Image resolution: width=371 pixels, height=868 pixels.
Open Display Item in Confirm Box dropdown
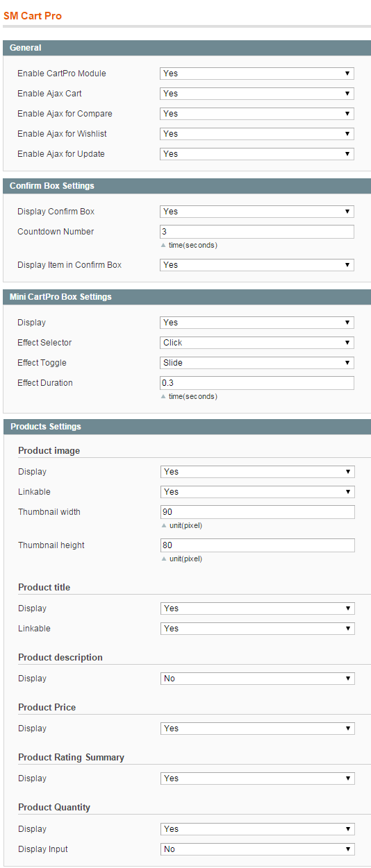click(257, 265)
